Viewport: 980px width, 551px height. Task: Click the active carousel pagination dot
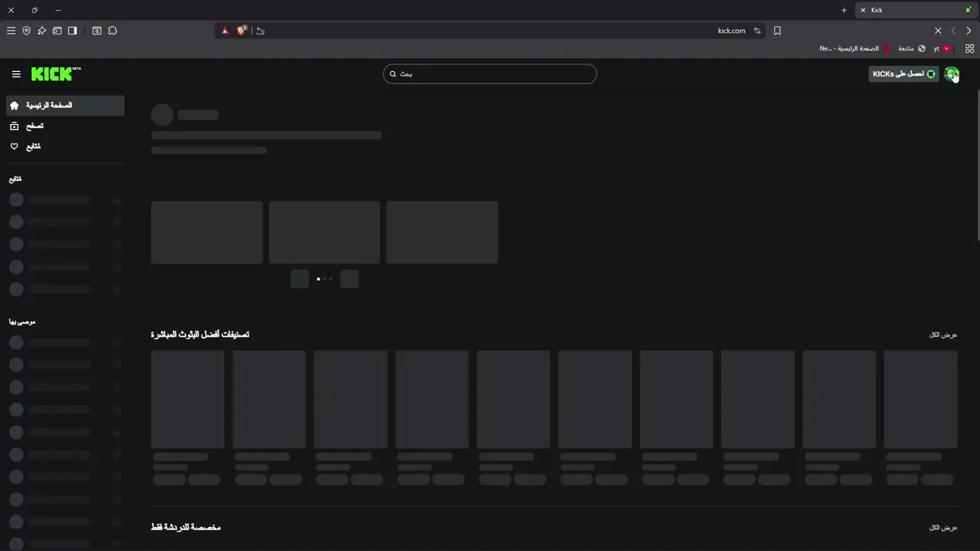[x=318, y=279]
